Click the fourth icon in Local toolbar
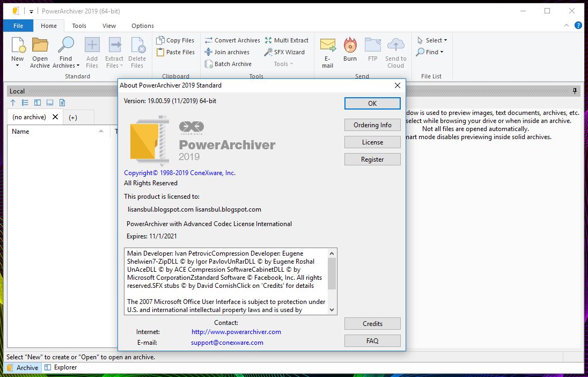Viewport: 588px width, 377px height. click(50, 103)
